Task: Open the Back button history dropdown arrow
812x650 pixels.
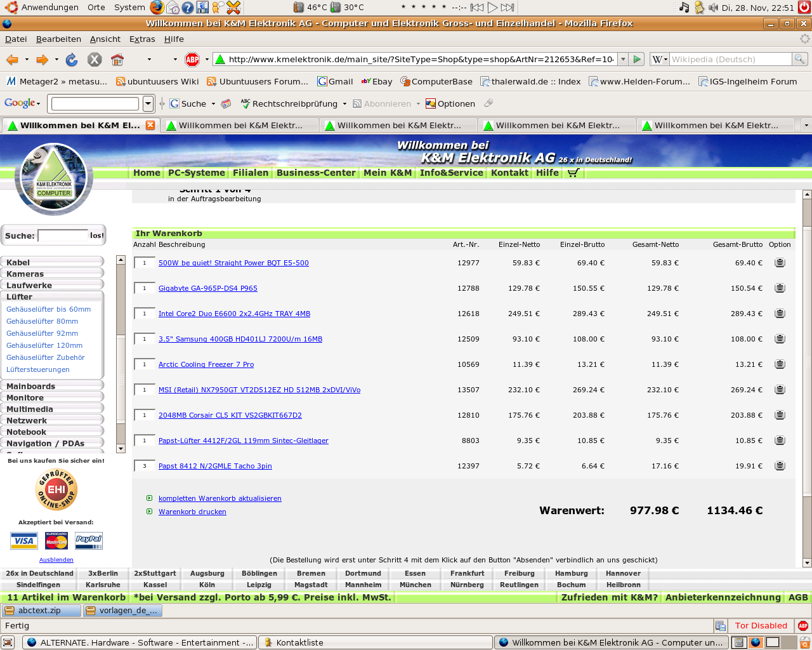Action: pos(27,60)
